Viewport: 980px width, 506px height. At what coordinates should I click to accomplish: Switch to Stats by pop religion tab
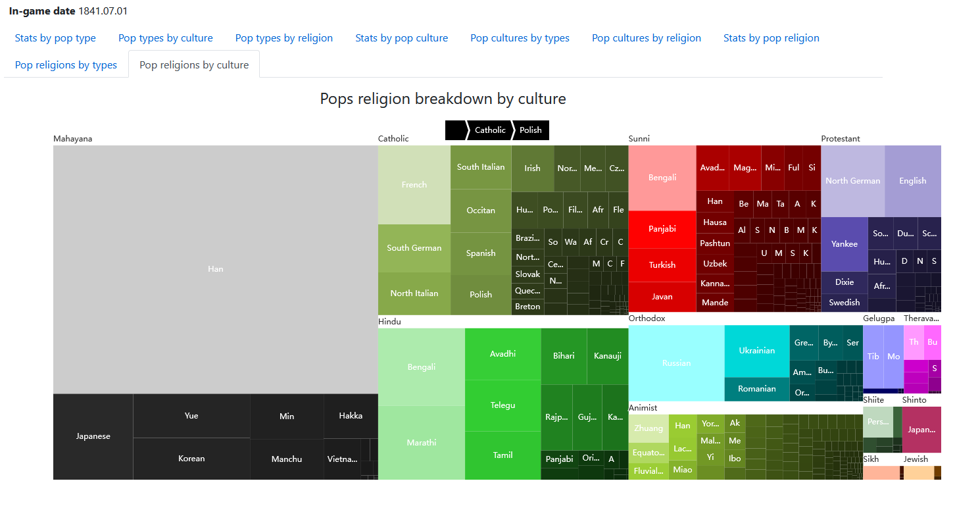772,38
